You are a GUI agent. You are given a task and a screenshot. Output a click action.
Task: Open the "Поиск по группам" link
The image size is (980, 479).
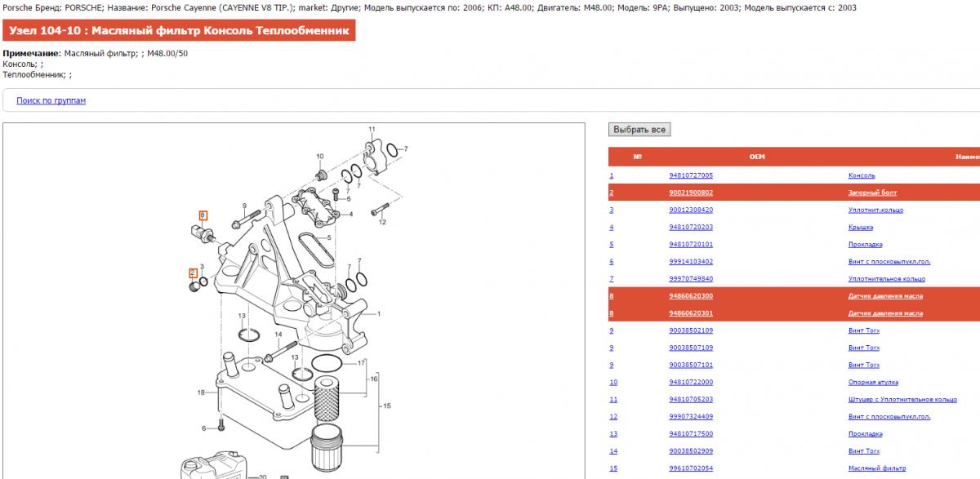[51, 101]
